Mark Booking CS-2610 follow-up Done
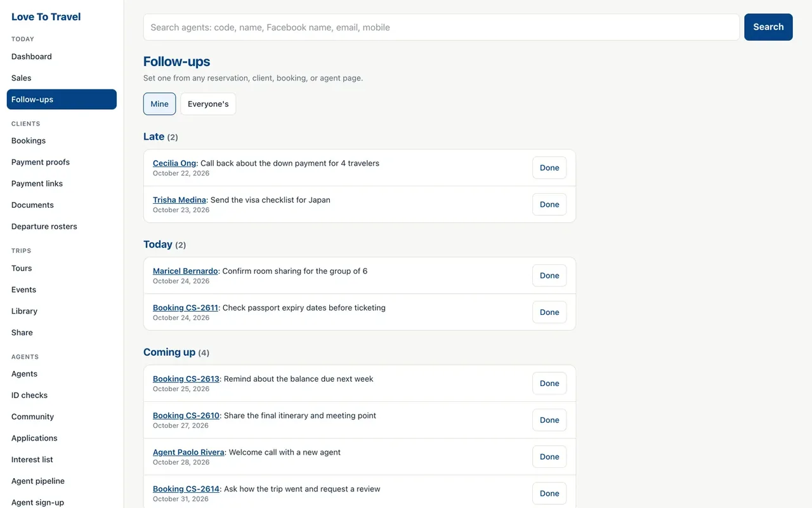 pyautogui.click(x=549, y=420)
